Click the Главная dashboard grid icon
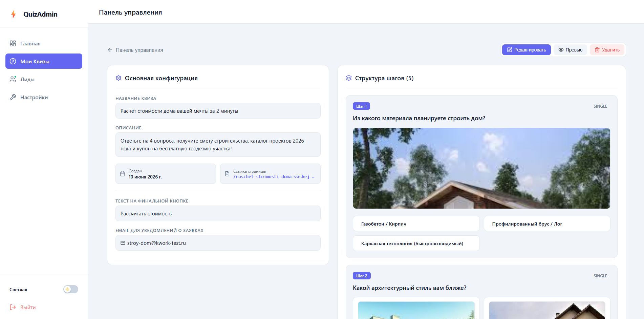The image size is (644, 319). 13,43
